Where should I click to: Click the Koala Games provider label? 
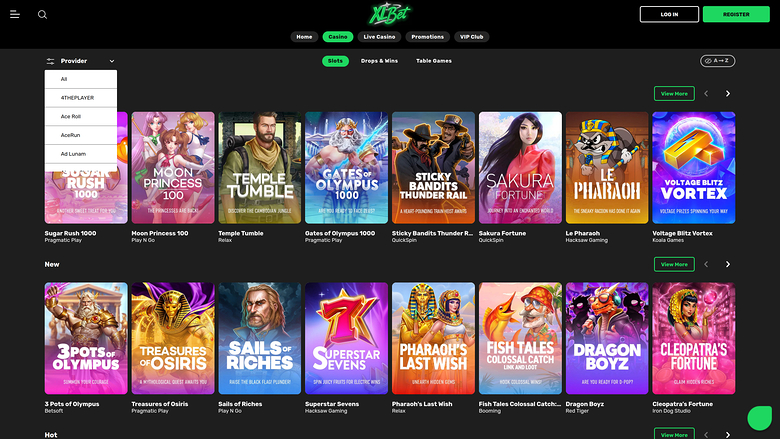point(668,240)
